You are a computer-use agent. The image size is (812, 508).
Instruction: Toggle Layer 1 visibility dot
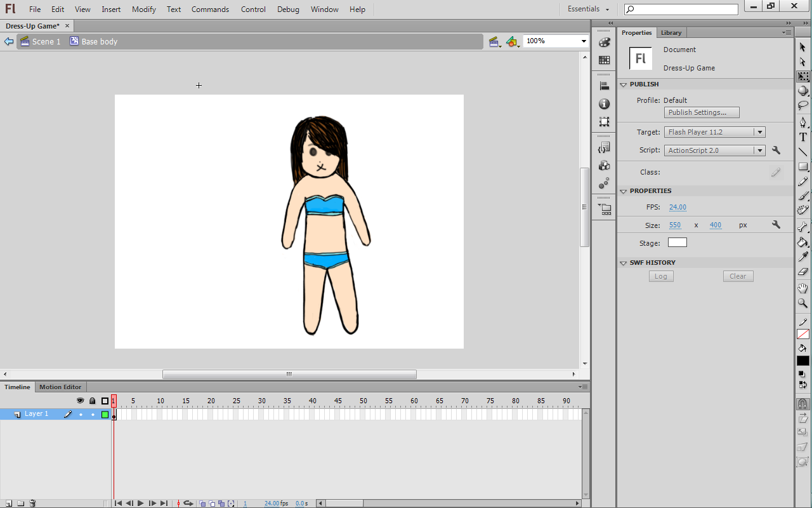[x=81, y=415]
